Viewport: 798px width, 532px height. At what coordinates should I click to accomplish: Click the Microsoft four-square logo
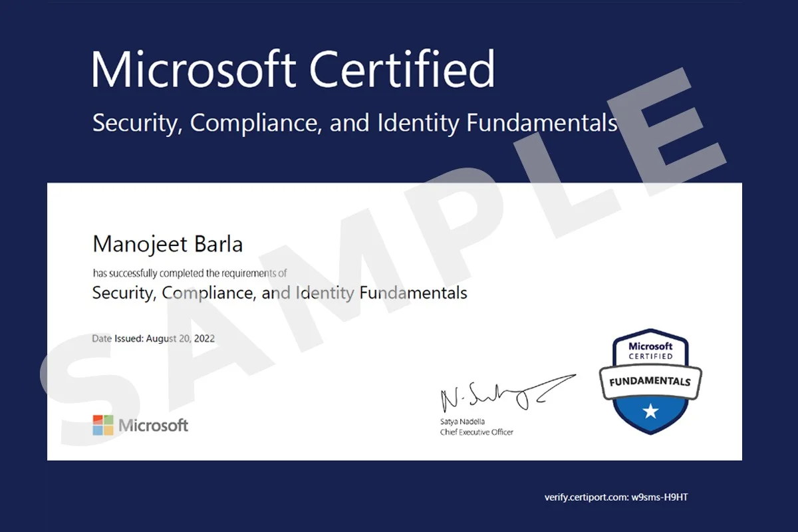[103, 425]
